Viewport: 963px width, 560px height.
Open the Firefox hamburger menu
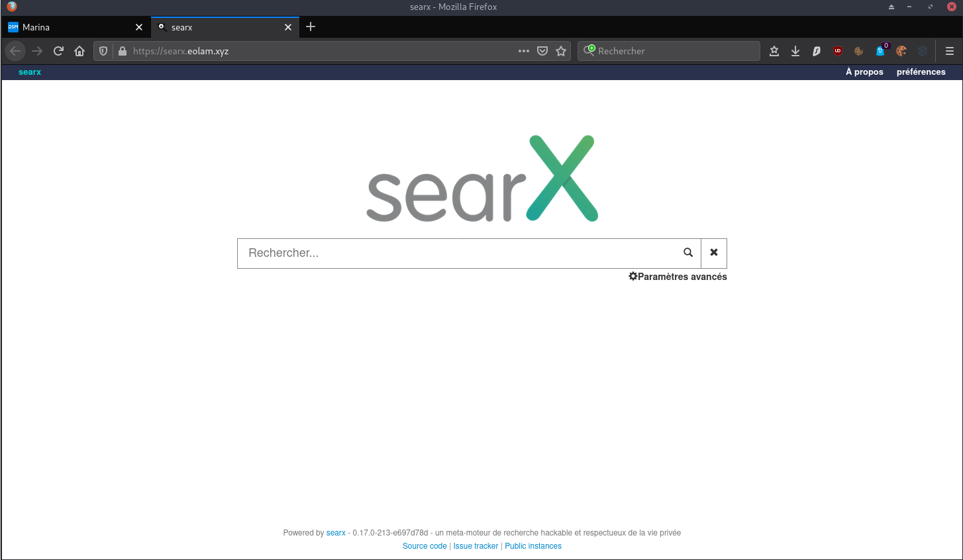coord(950,51)
